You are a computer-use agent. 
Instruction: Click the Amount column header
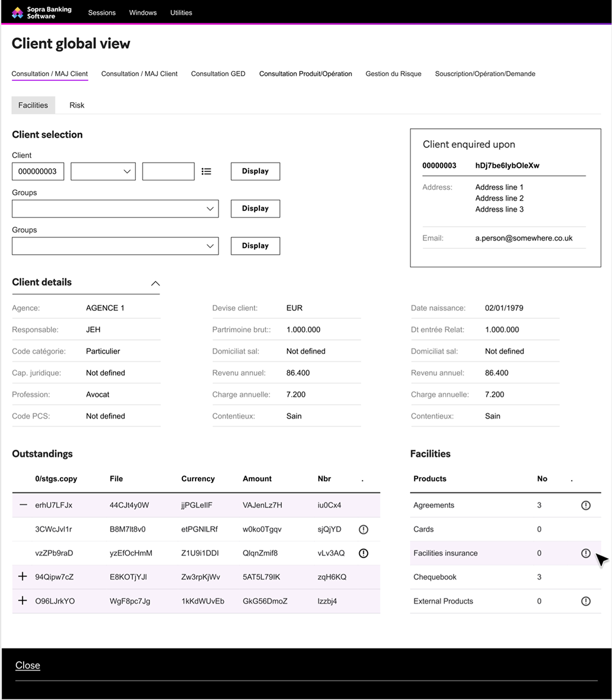tap(257, 479)
